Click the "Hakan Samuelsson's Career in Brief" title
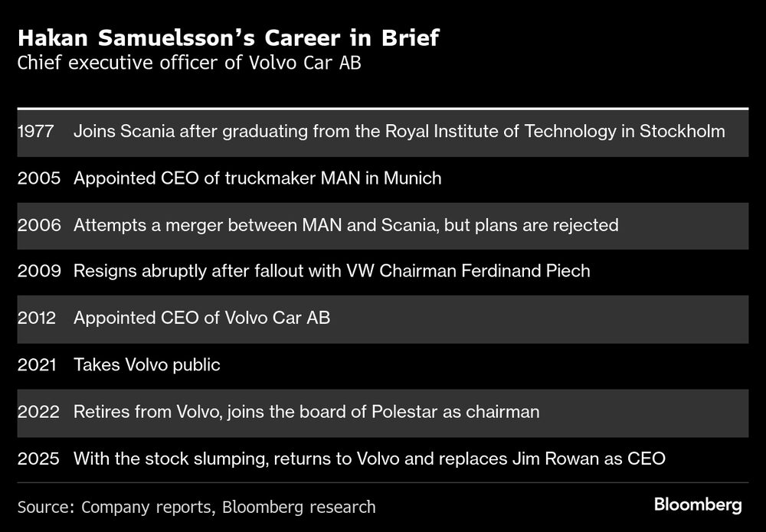The height and width of the screenshot is (532, 766). pos(228,38)
